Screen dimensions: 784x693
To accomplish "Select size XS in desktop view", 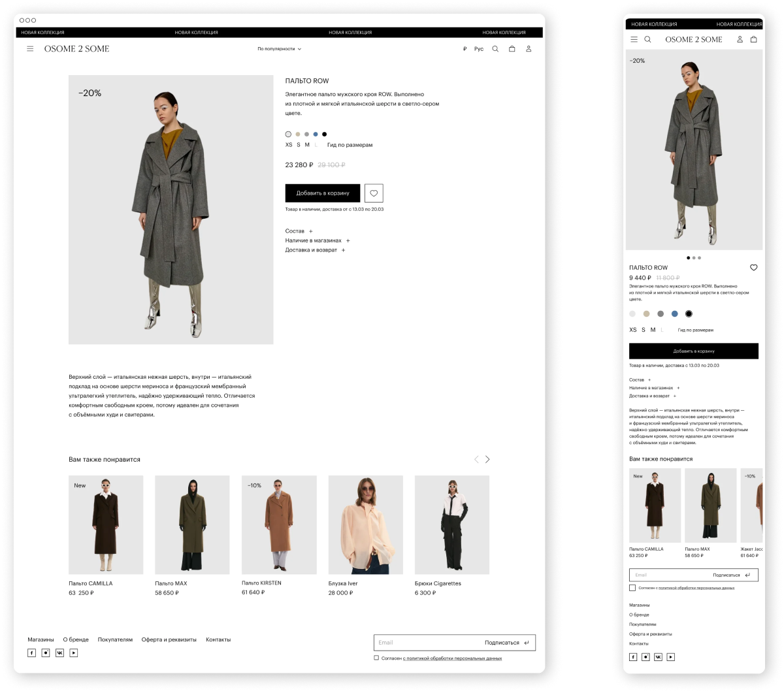I will 289,145.
